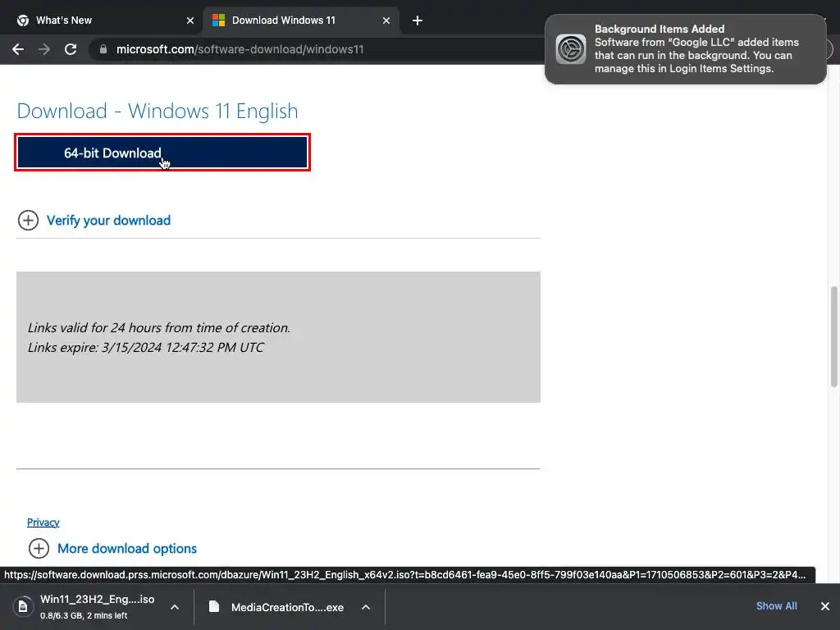840x630 pixels.
Task: Start the 64-bit Download
Action: [x=162, y=153]
